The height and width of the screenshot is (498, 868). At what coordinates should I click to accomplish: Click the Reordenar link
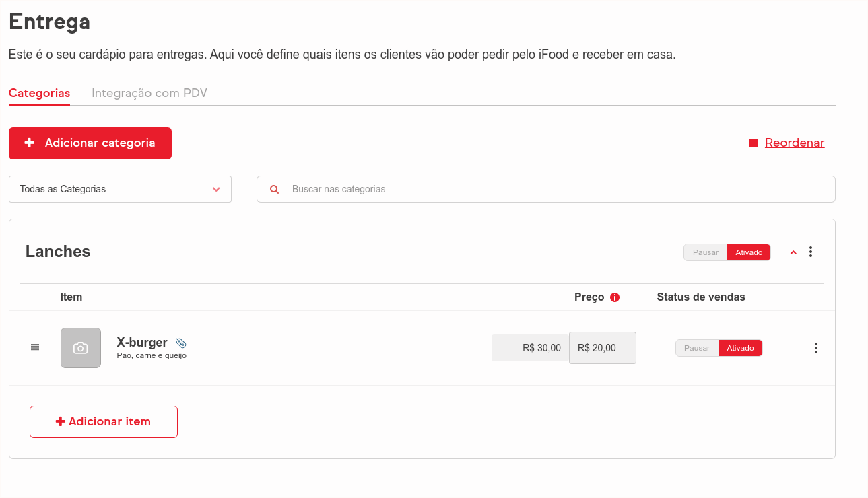[x=787, y=143]
